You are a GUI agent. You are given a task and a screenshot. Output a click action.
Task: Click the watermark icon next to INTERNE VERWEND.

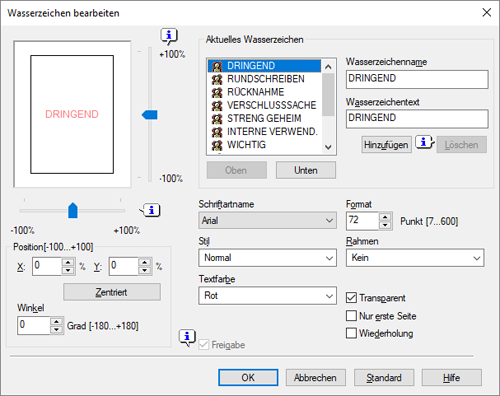(217, 132)
